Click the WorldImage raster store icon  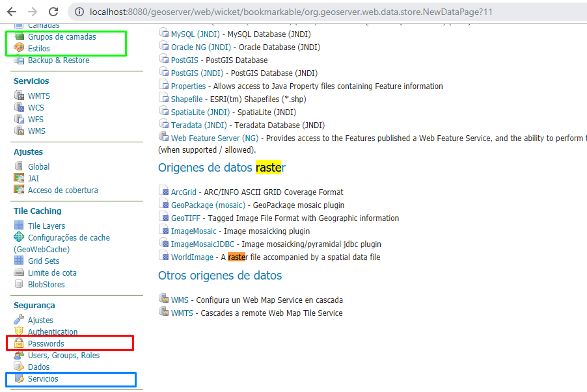[x=163, y=256]
